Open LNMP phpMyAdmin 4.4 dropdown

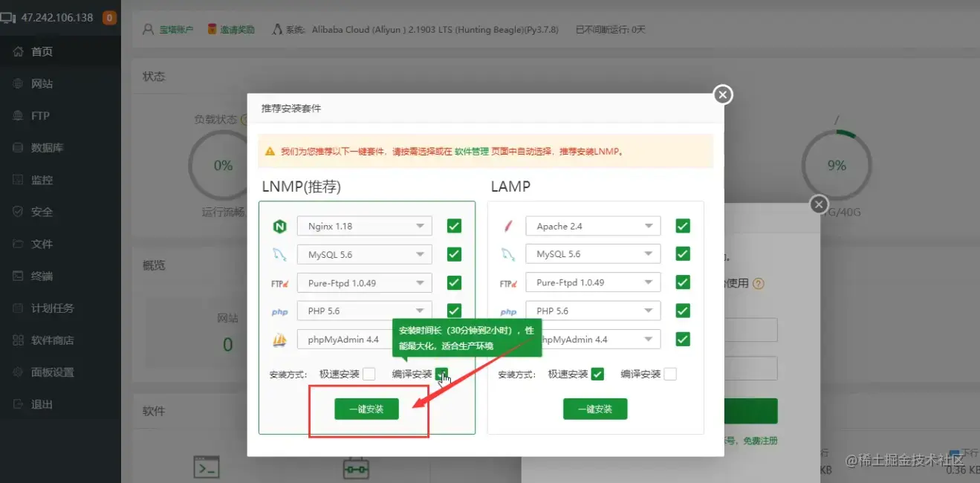tap(343, 340)
